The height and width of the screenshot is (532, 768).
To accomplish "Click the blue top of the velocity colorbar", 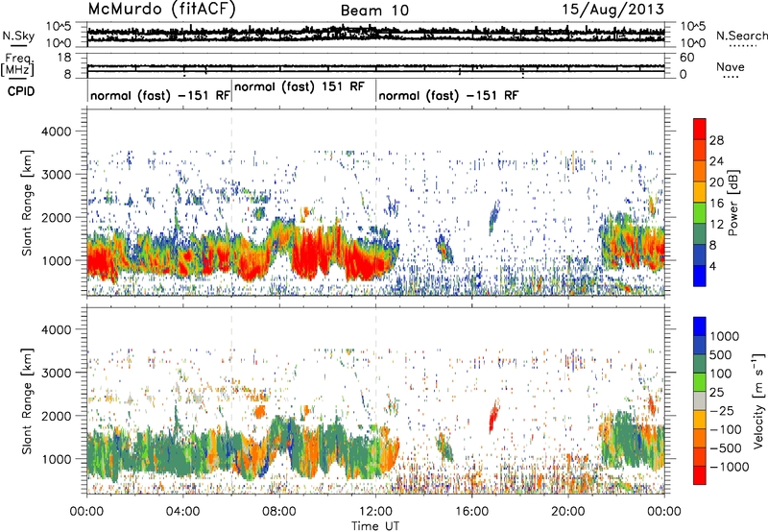I will click(x=700, y=326).
